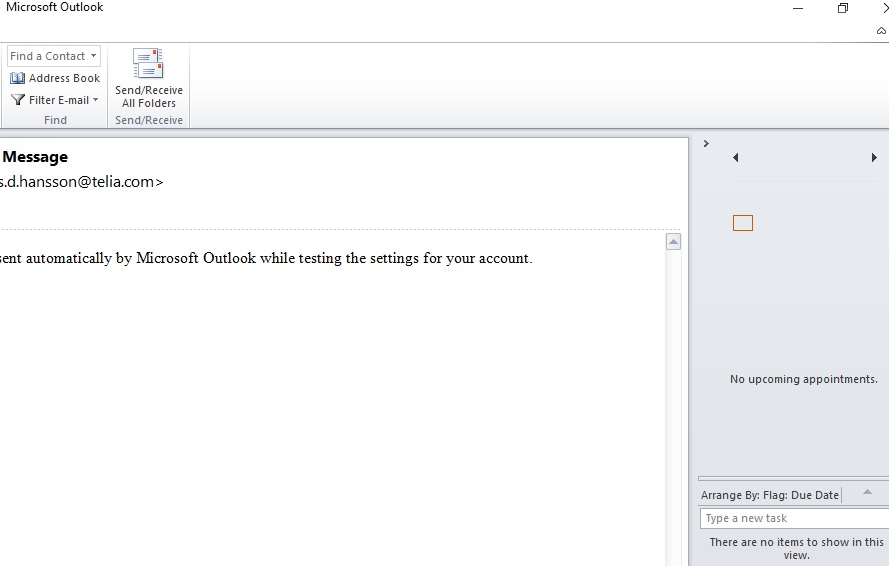Minimize the ribbon with caret icon
Image resolution: width=889 pixels, height=566 pixels.
pos(881,31)
